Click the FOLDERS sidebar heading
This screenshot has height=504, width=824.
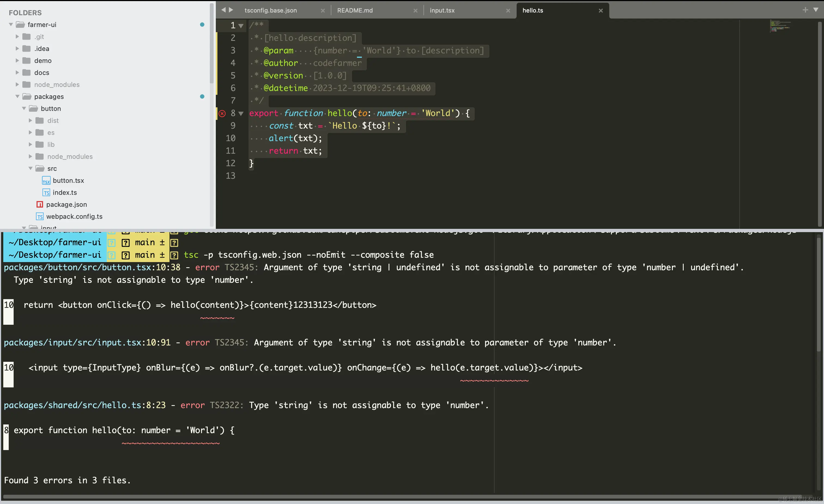click(25, 13)
